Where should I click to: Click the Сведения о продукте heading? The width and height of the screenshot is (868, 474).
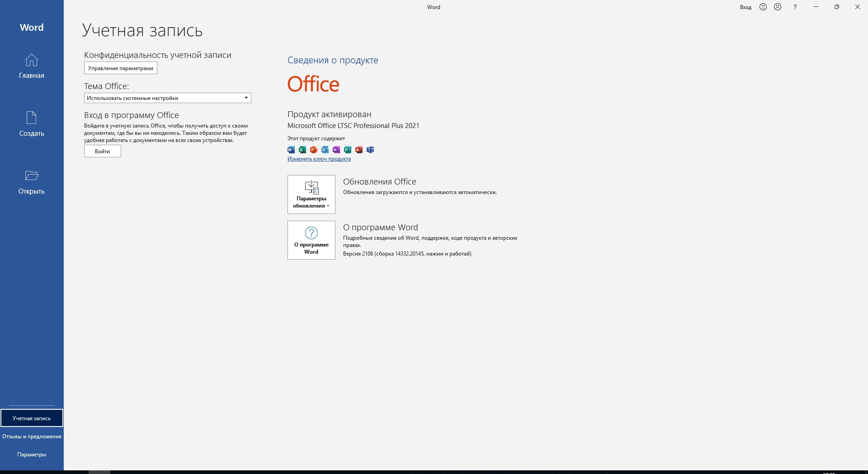point(333,60)
